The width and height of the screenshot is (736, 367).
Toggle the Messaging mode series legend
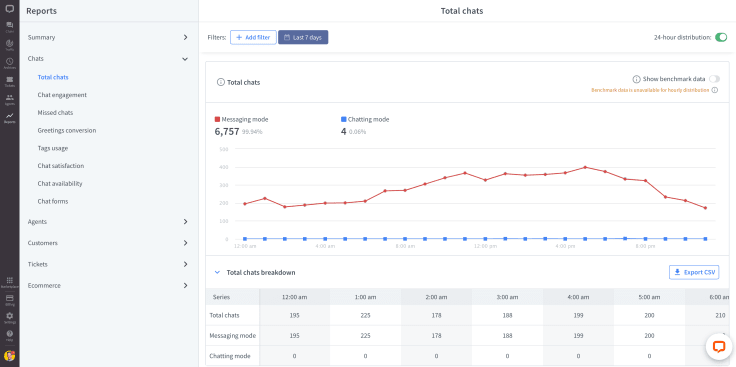pyautogui.click(x=242, y=120)
